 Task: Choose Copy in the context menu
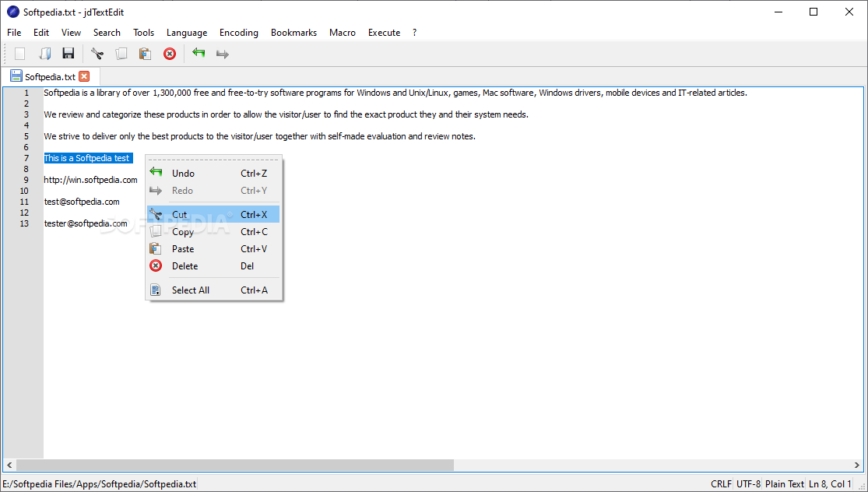213,231
